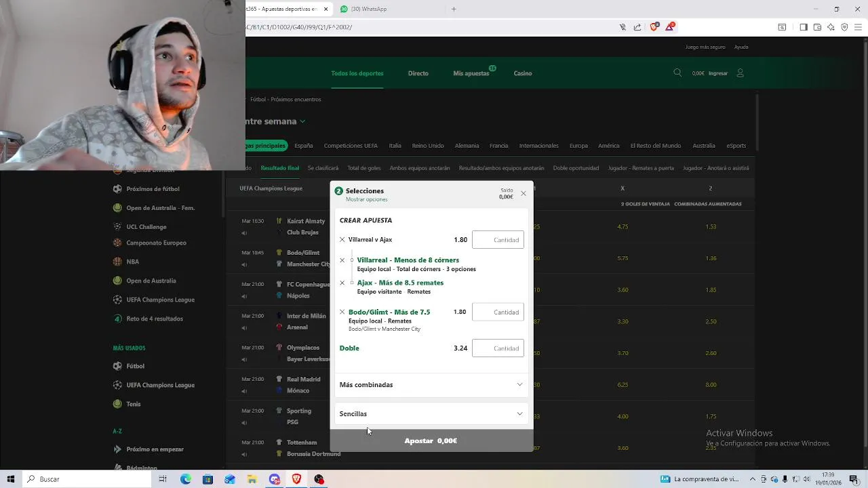The image size is (868, 488).
Task: Select Ambos equipos anotarán market tab
Action: [420, 168]
